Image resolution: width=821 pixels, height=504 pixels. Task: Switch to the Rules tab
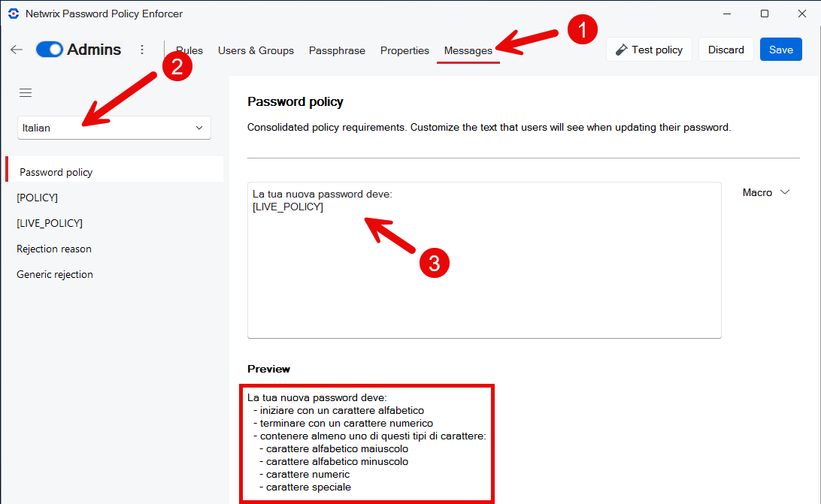click(190, 50)
